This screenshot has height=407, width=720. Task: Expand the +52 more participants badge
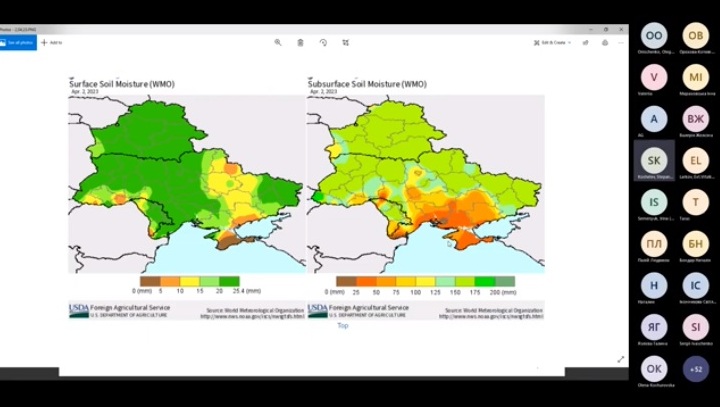tap(696, 369)
